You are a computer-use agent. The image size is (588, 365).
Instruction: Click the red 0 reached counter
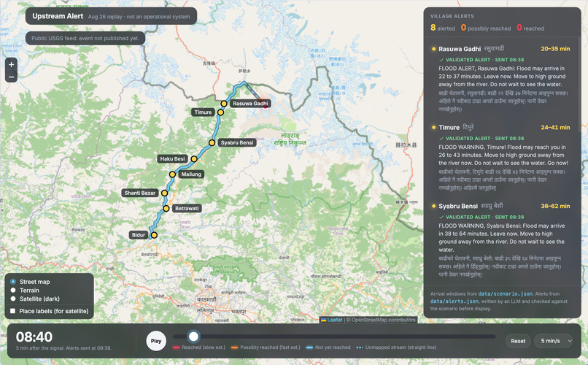[530, 28]
